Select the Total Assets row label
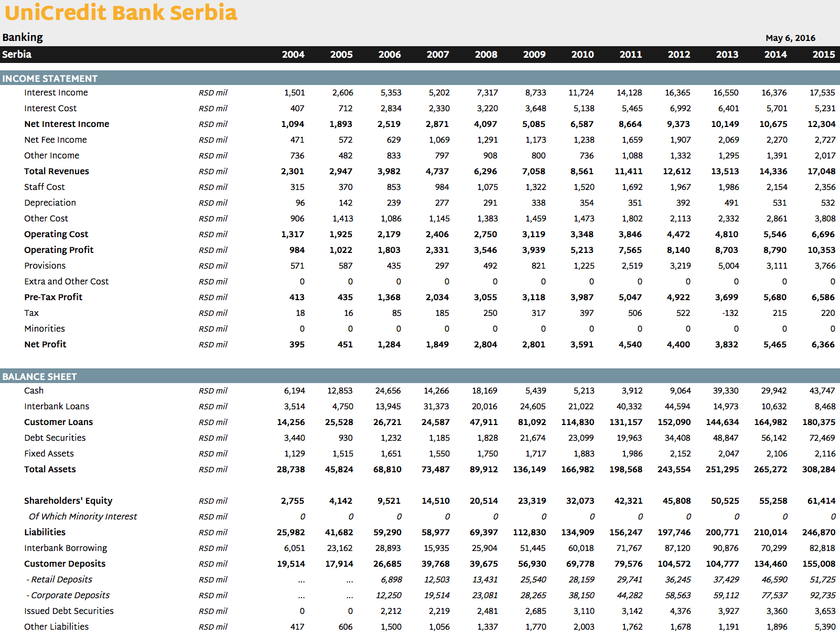The image size is (840, 636). (50, 470)
